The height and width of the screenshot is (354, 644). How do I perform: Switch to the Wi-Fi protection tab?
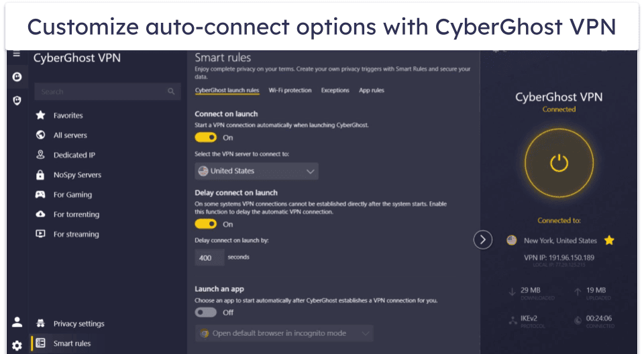(290, 90)
